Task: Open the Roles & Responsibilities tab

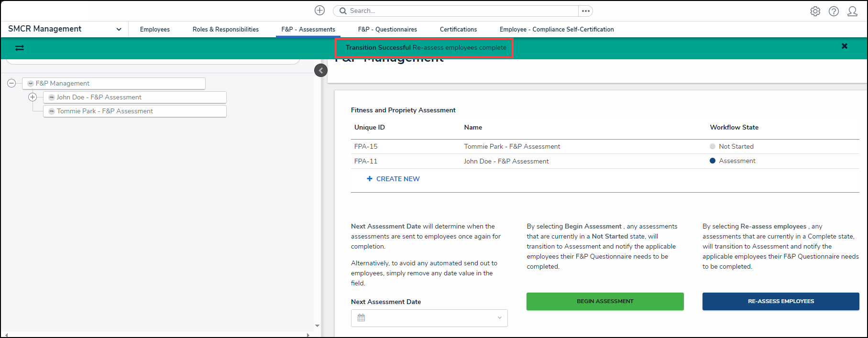Action: click(225, 29)
